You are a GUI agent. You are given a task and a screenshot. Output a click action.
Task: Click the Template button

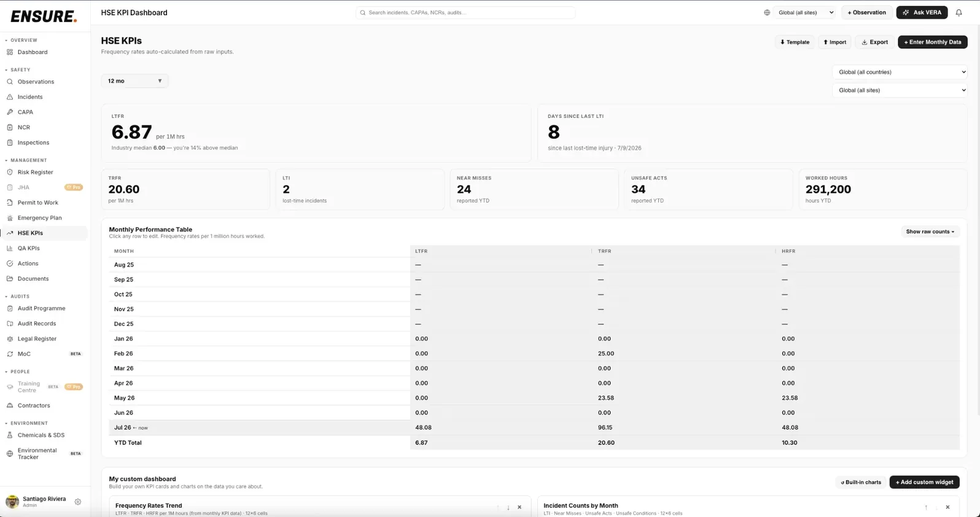click(795, 42)
